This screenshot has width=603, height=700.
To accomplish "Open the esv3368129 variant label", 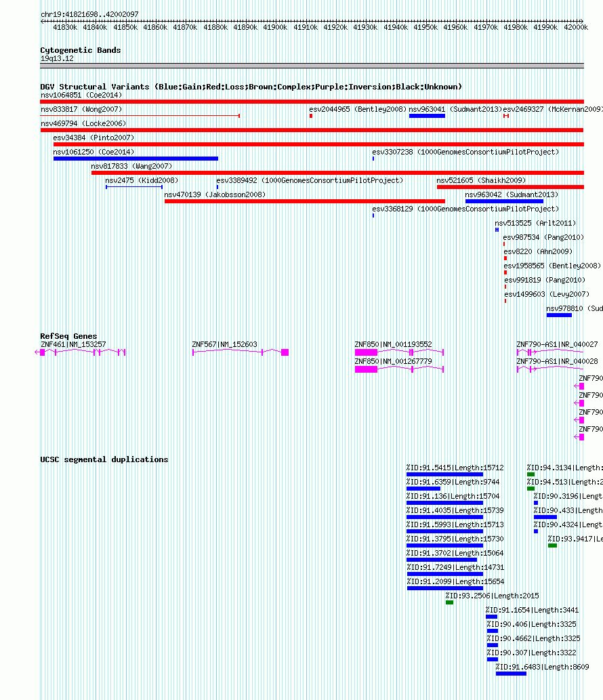I will pos(465,209).
